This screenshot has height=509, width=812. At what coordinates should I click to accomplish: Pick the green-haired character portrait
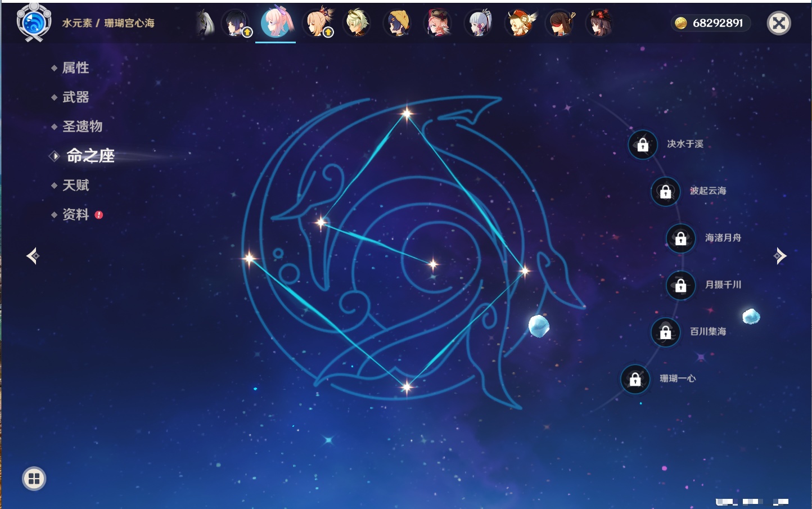(357, 23)
